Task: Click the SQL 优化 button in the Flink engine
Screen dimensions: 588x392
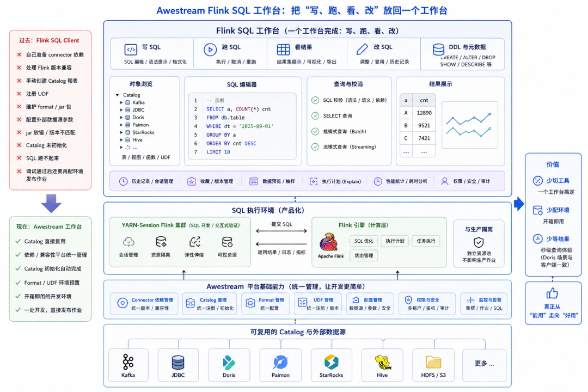Action: point(364,241)
